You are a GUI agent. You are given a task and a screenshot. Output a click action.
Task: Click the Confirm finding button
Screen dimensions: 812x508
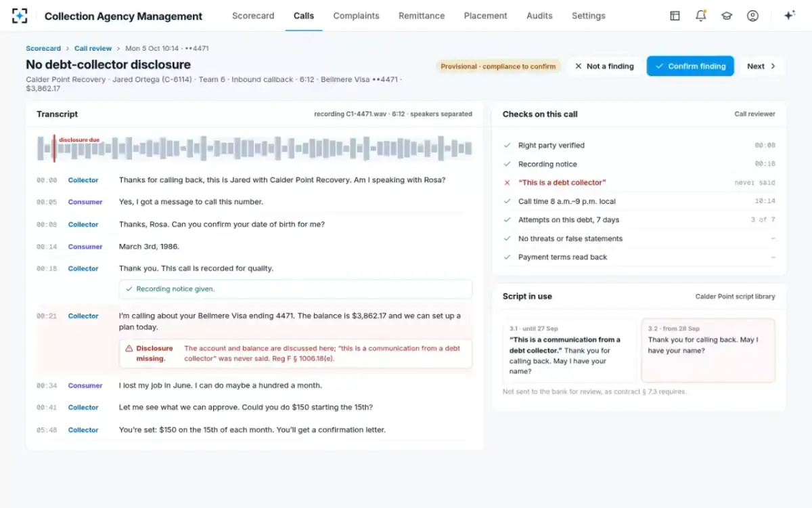[x=690, y=66]
